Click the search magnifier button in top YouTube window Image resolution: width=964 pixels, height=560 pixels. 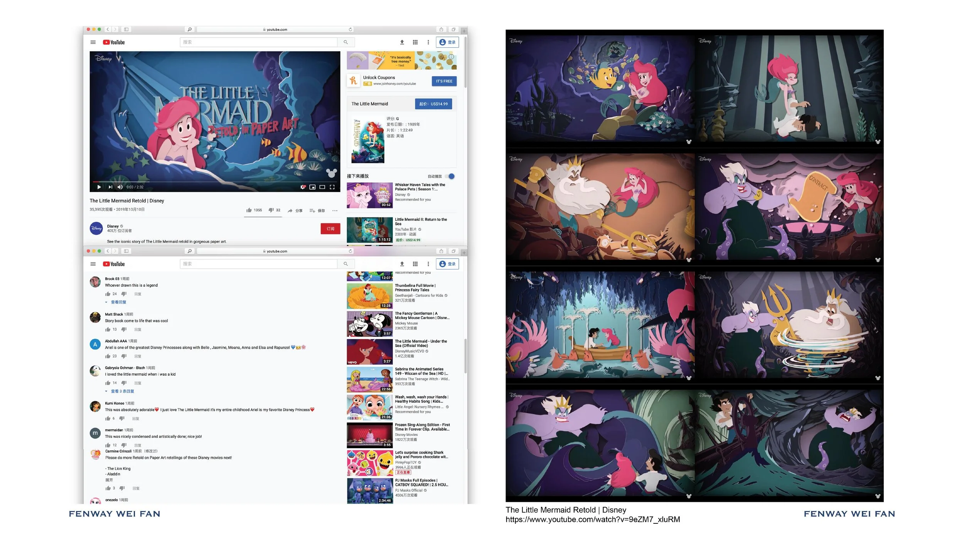(345, 42)
